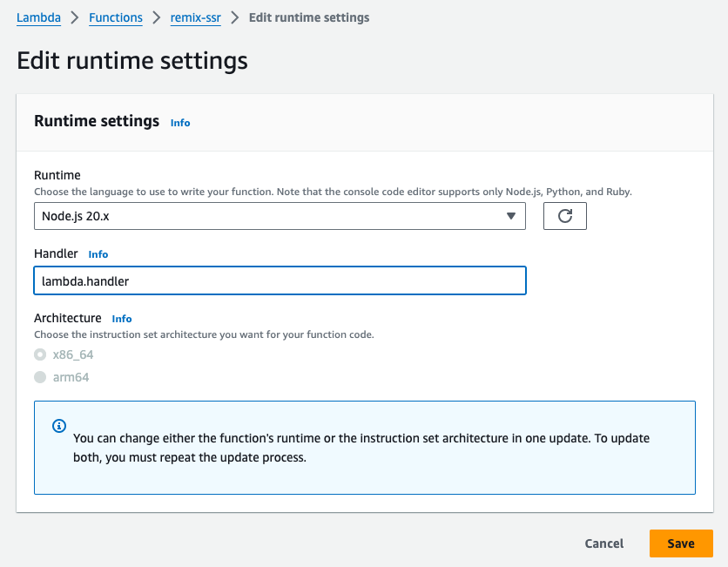Click the Edit runtime settings page title
Viewport: 728px width, 567px height.
point(131,61)
